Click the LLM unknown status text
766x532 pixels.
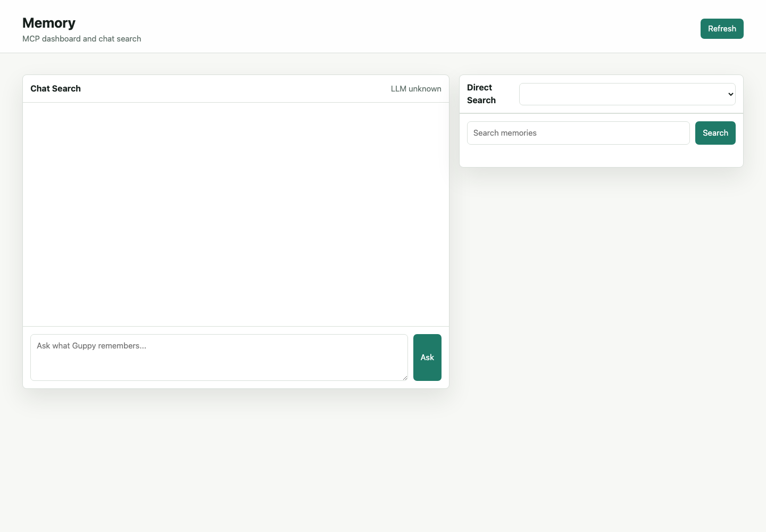point(416,89)
